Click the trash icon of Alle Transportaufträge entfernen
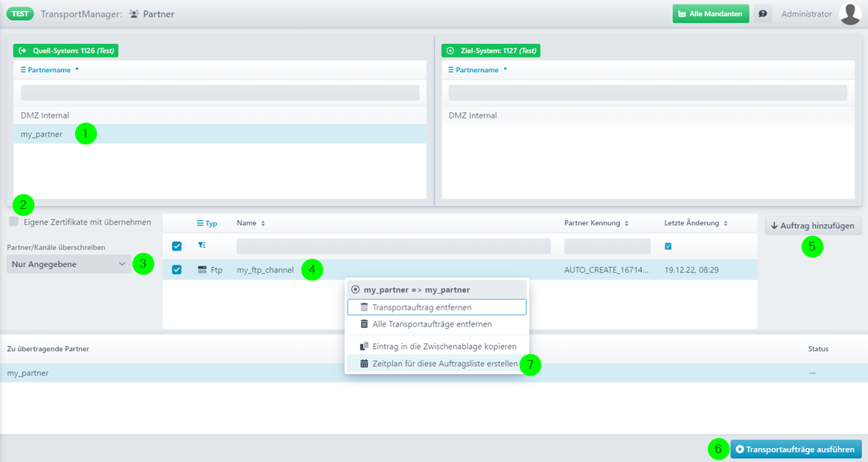The height and width of the screenshot is (462, 868). [364, 324]
